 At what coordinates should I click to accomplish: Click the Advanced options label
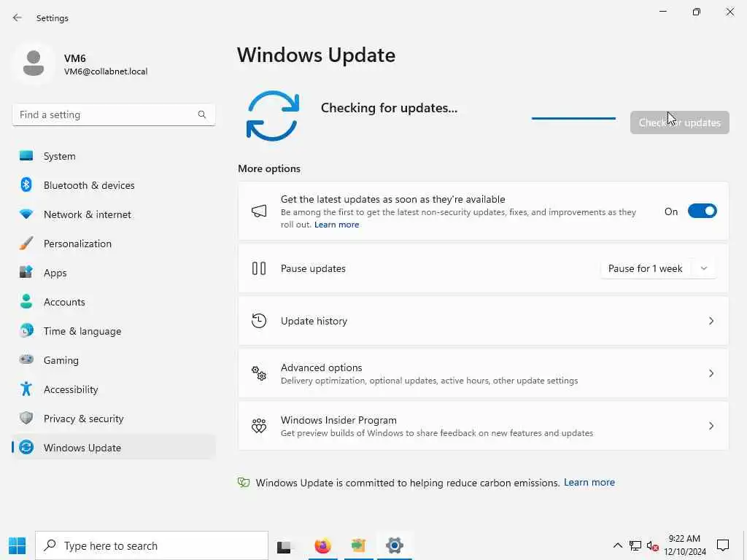(322, 367)
